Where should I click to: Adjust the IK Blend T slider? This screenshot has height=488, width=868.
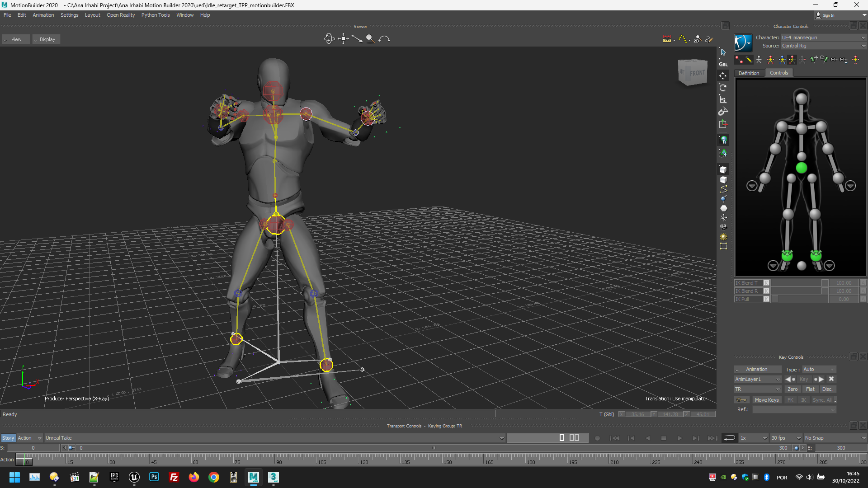coord(799,283)
